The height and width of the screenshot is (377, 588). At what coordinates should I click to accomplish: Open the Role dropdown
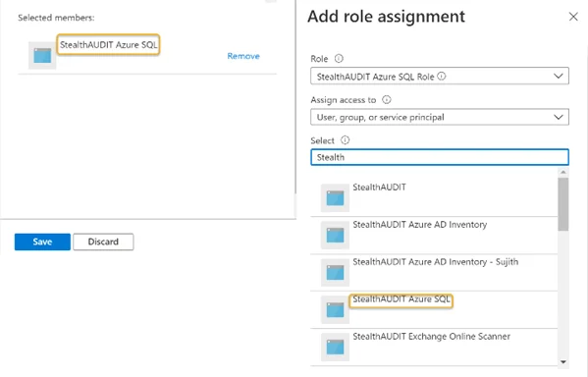[x=440, y=77]
